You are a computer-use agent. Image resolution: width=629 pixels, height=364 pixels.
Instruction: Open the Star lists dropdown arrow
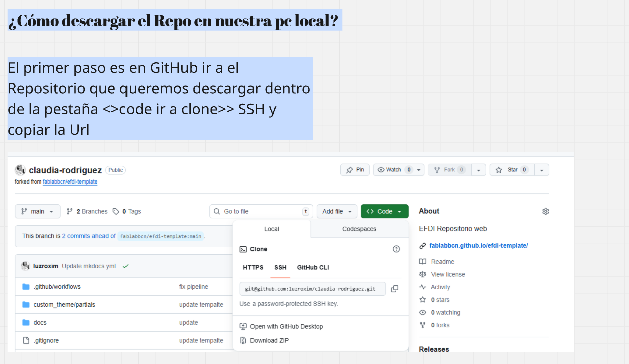(x=542, y=170)
